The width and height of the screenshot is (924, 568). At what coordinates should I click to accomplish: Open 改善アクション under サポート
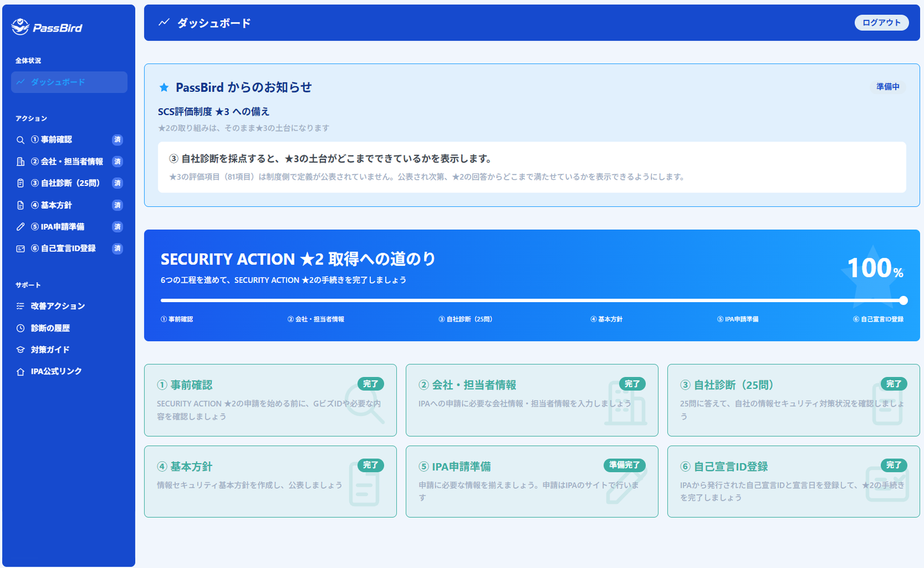69,306
